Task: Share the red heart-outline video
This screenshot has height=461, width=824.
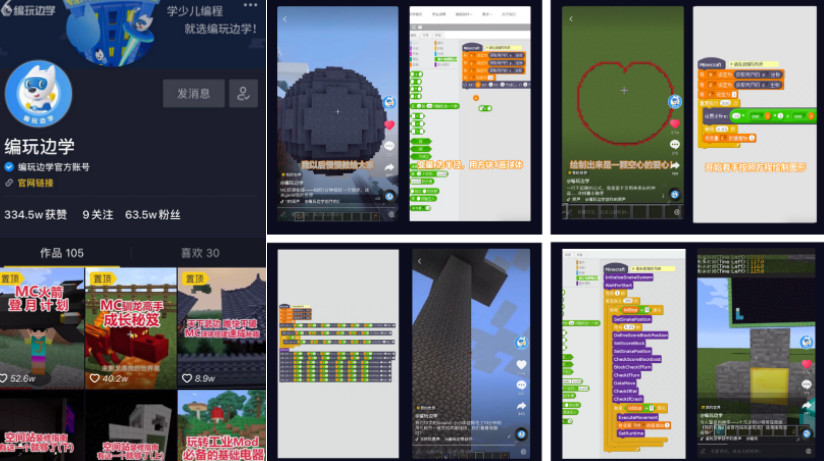Action: [x=675, y=165]
